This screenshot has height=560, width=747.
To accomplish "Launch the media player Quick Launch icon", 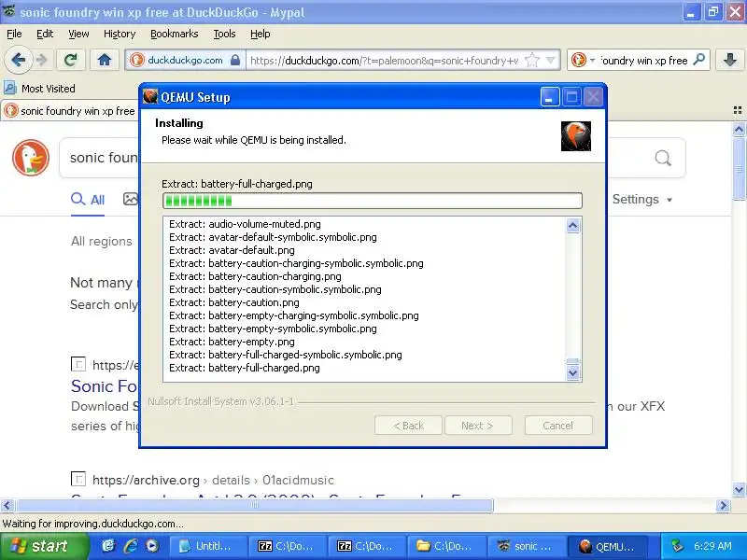I will [152, 546].
